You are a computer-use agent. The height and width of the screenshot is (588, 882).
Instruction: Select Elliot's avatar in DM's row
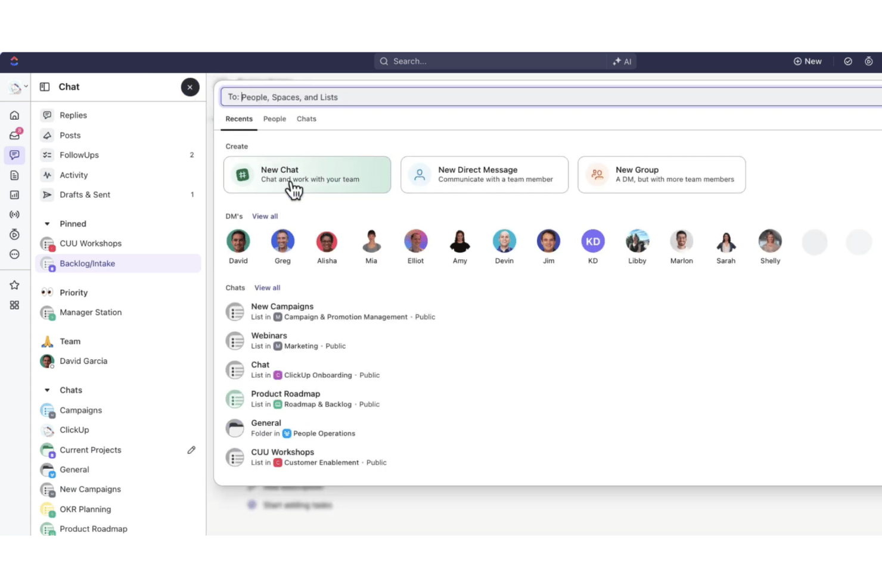(x=415, y=241)
